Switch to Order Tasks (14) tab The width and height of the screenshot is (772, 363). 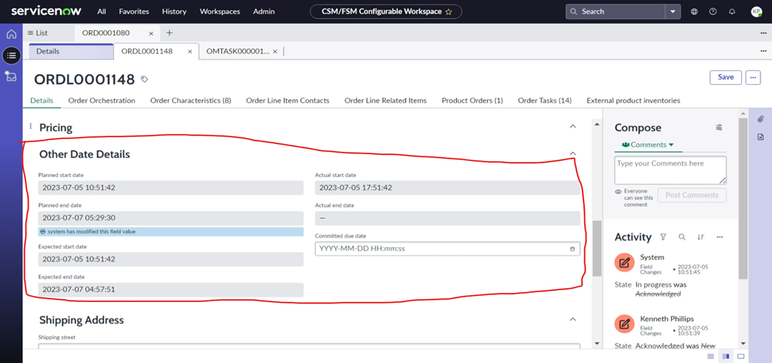tap(545, 100)
